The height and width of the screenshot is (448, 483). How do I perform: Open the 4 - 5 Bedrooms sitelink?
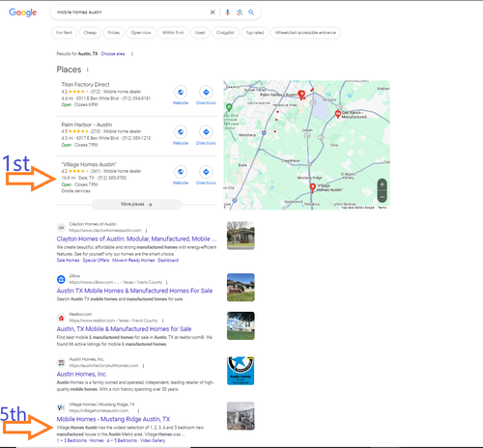[122, 440]
